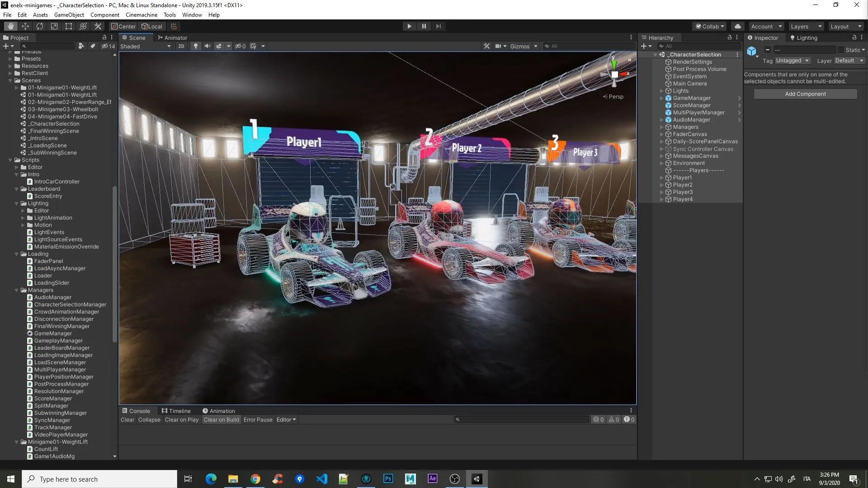The width and height of the screenshot is (868, 488).
Task: Toggle component tools in Scene view
Action: click(x=486, y=46)
